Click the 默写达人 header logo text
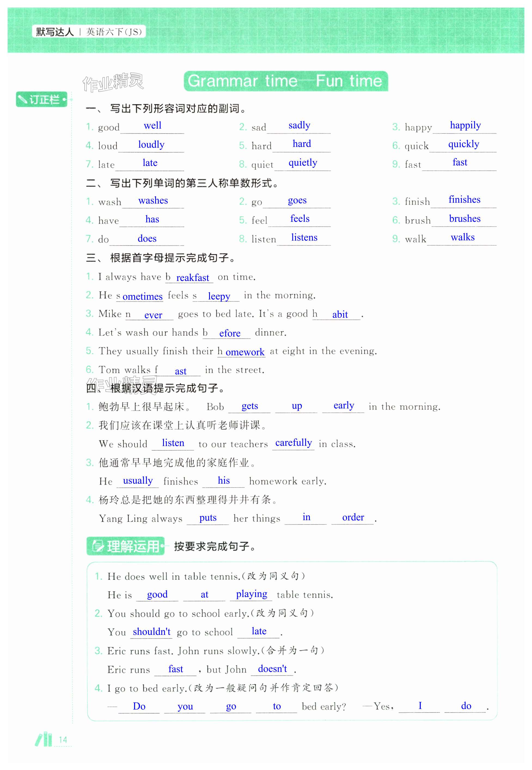532x770 pixels. (x=55, y=32)
